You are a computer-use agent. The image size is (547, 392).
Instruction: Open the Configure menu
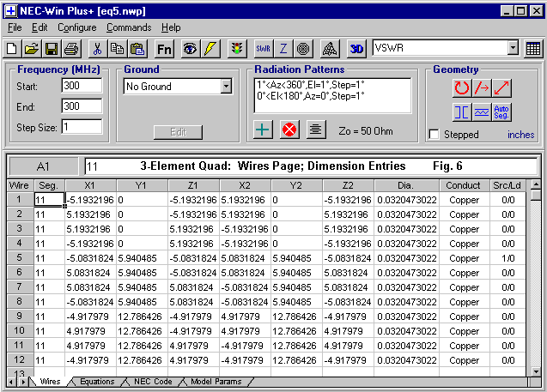(77, 27)
